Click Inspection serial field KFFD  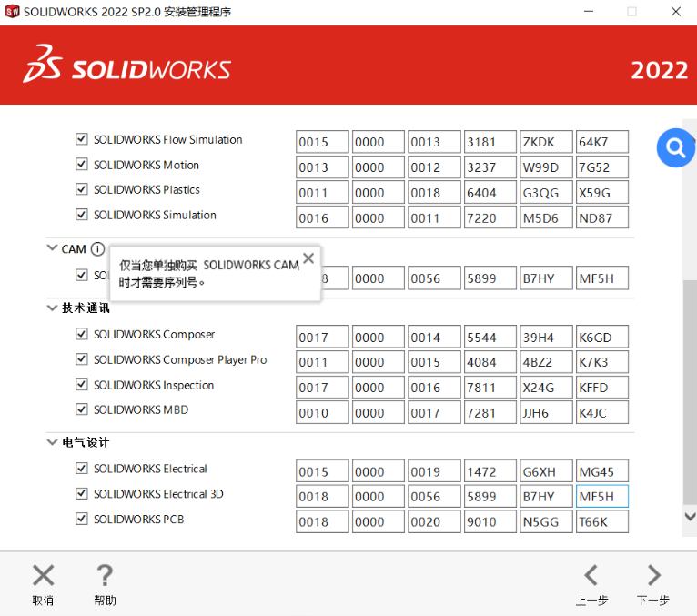pyautogui.click(x=602, y=388)
